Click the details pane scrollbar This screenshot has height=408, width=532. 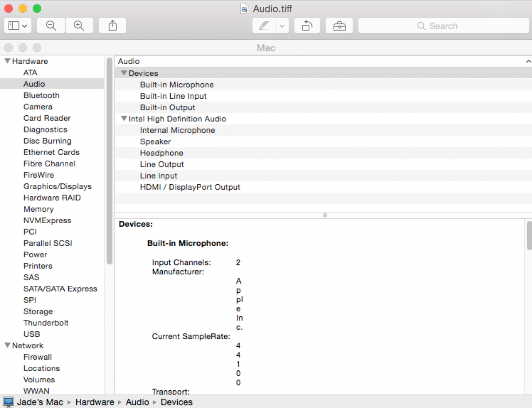(x=529, y=236)
